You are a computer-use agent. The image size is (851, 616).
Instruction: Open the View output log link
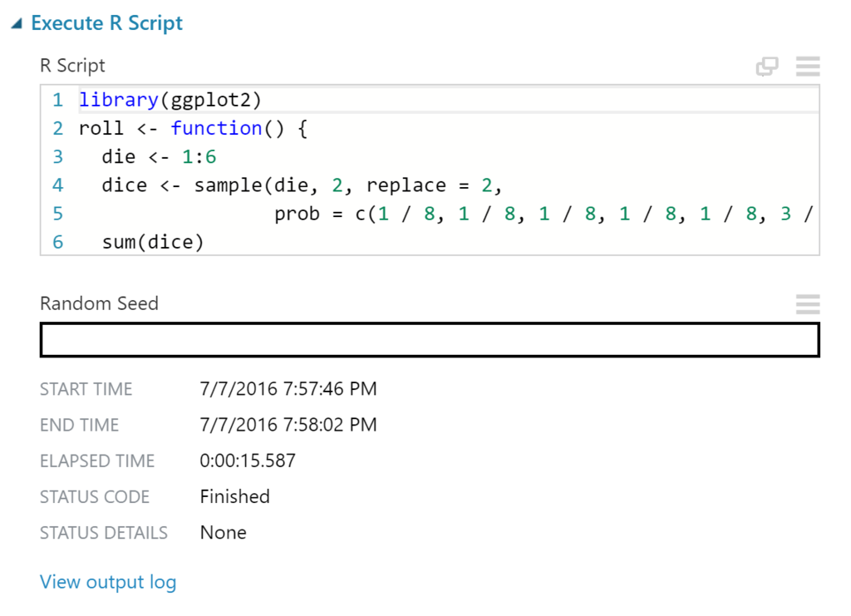click(x=108, y=582)
